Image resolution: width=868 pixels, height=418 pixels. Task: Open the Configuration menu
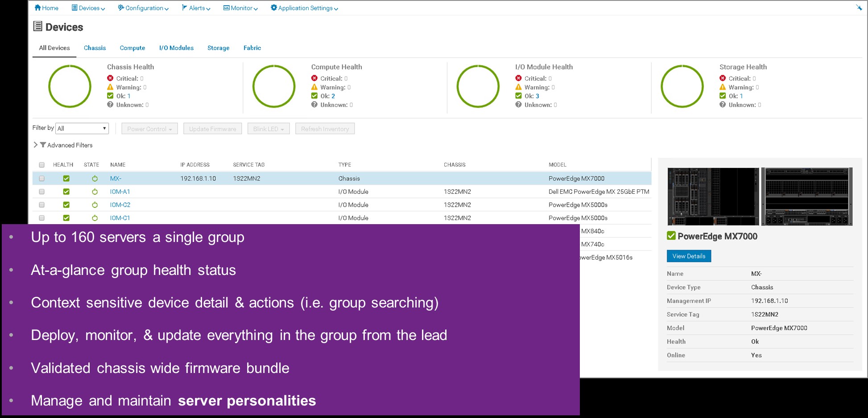click(143, 8)
